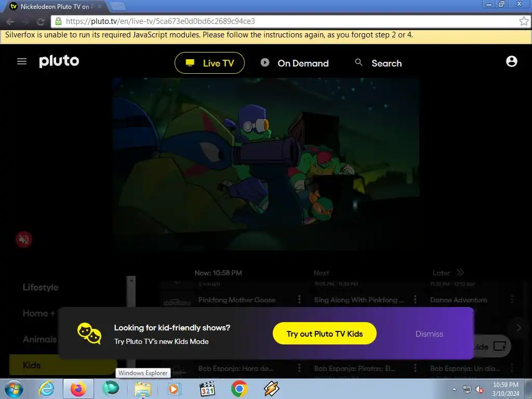Click the browser forward arrow
Screen dimensions: 532x399
(x=25, y=22)
